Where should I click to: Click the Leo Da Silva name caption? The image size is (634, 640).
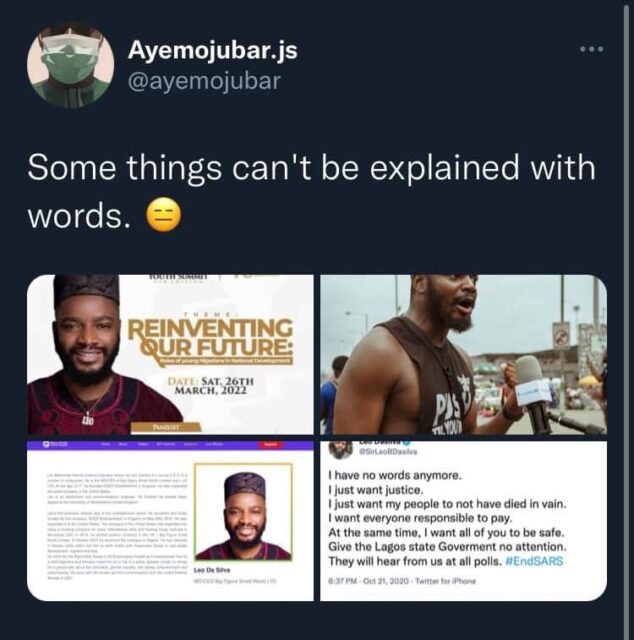pyautogui.click(x=212, y=570)
